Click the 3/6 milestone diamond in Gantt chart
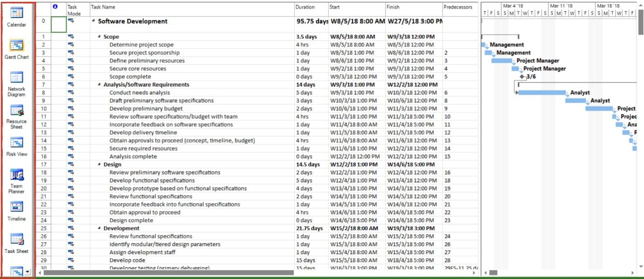Screen dimensions: 644x279 (523, 77)
